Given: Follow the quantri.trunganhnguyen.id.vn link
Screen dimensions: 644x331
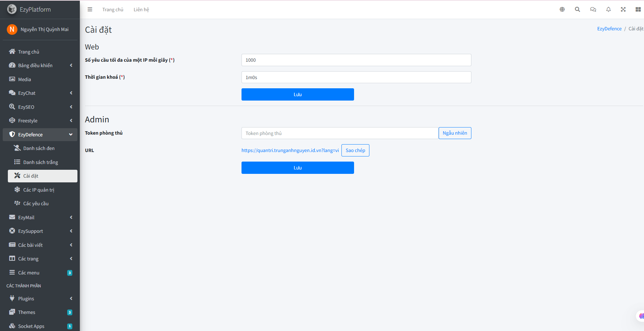Looking at the screenshot, I should click(x=290, y=150).
